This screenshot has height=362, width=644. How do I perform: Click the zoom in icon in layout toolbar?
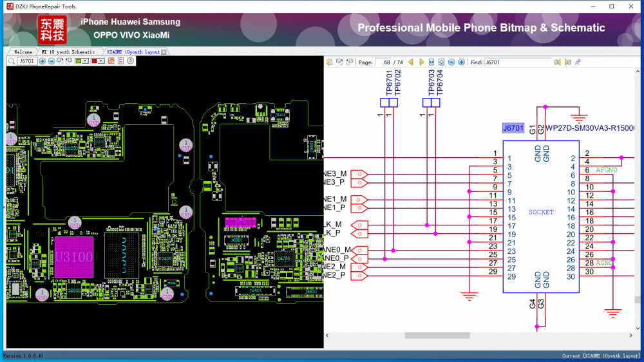pos(43,61)
